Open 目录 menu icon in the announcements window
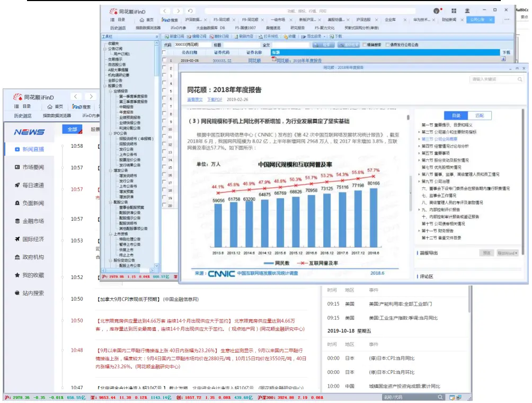 tap(112, 20)
